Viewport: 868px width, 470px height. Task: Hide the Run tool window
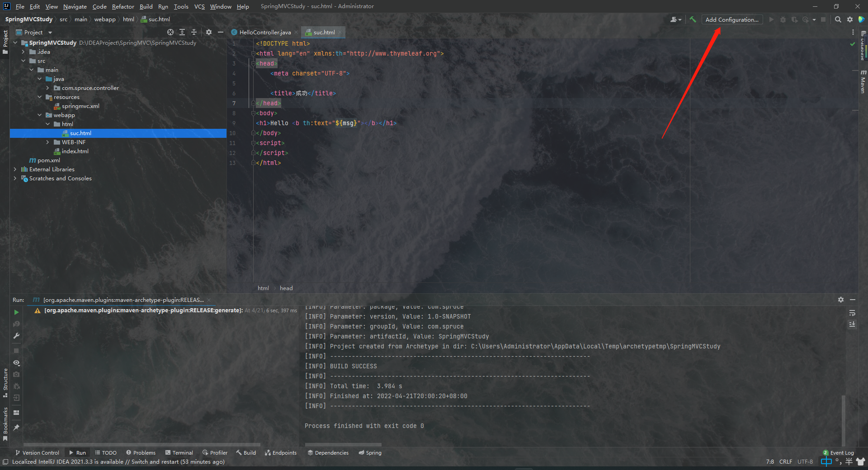click(x=853, y=300)
